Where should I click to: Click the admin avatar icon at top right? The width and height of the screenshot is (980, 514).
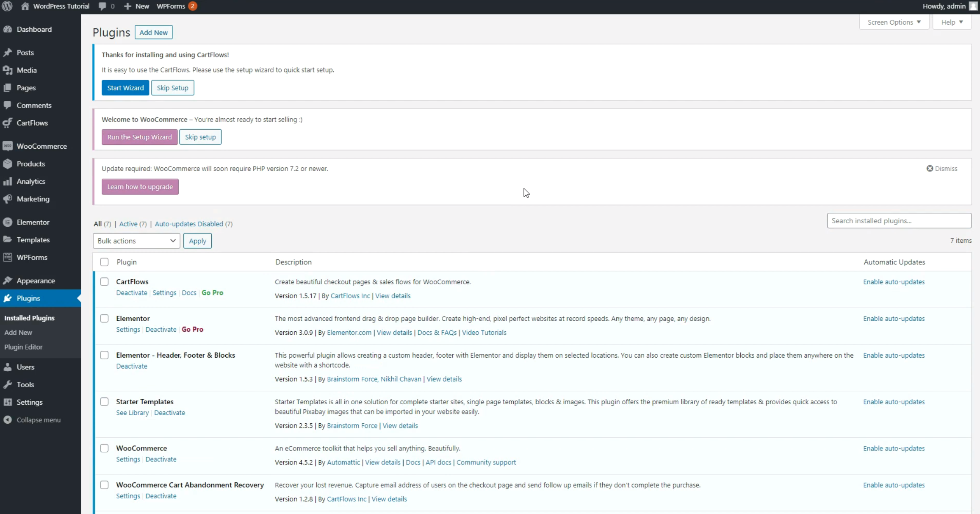[x=974, y=6]
